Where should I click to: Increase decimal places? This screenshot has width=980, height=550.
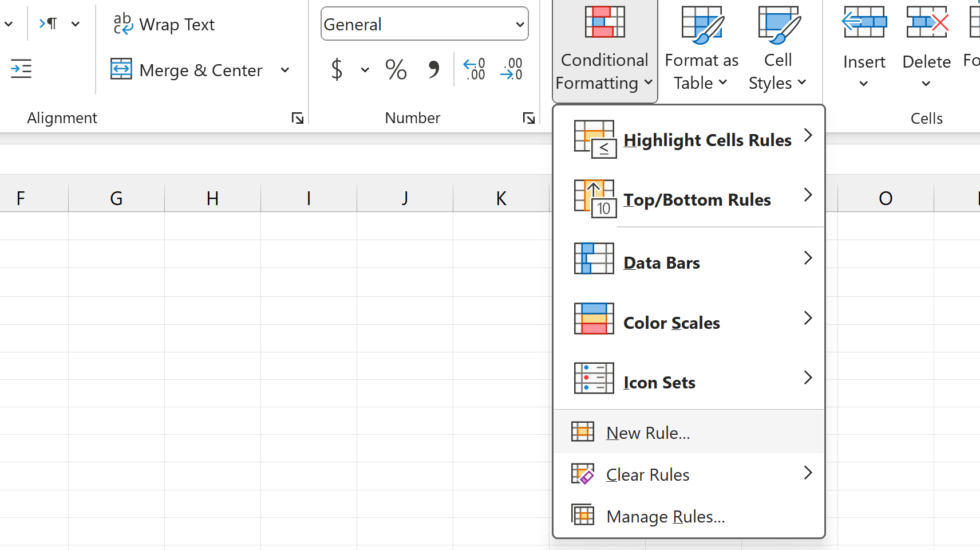(x=474, y=69)
